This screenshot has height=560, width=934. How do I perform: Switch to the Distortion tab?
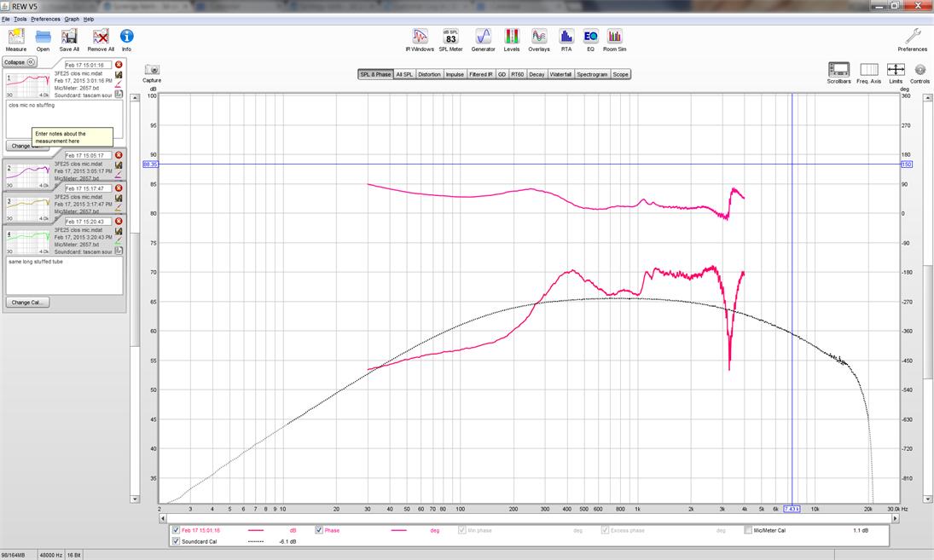429,74
